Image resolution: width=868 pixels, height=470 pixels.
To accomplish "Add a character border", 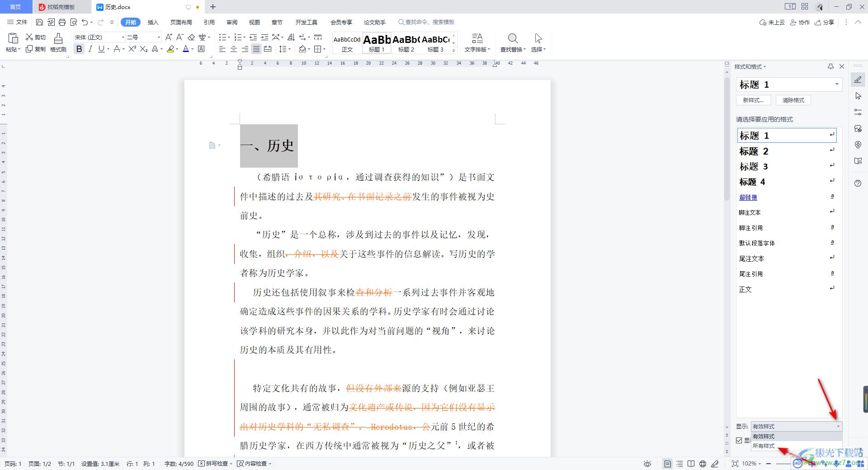I will point(202,49).
